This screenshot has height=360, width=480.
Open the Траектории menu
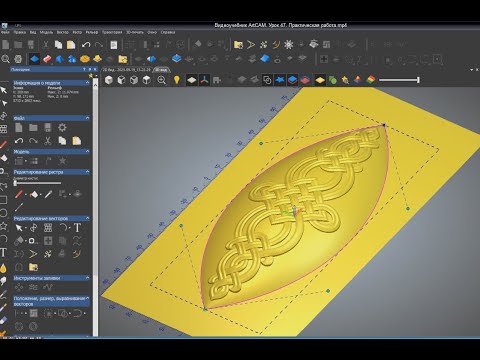(x=112, y=32)
